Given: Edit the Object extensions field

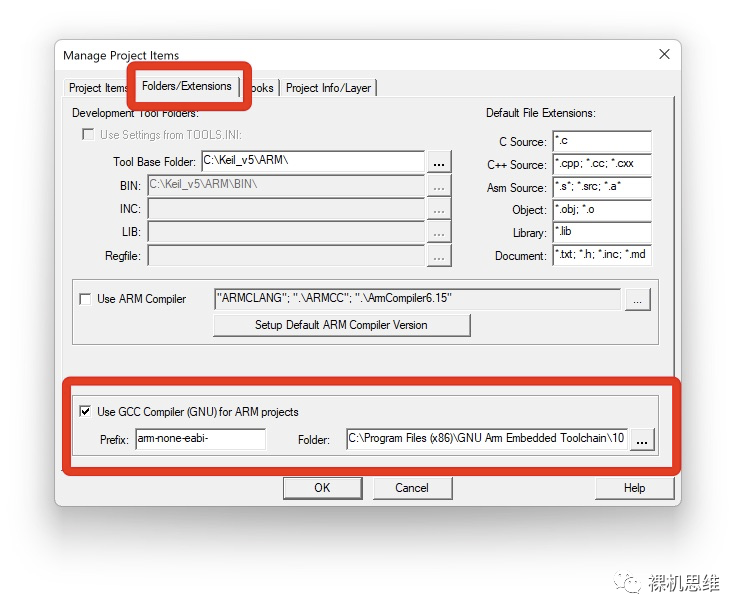Looking at the screenshot, I should [x=602, y=210].
